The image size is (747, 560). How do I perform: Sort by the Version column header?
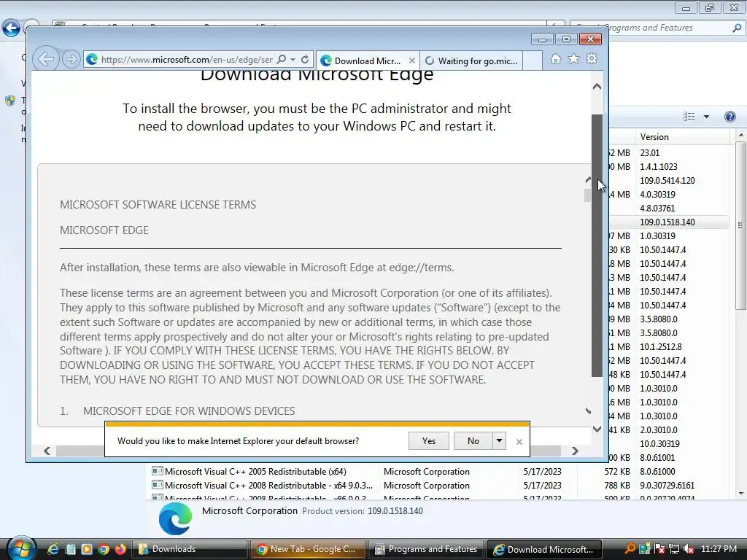(682, 137)
